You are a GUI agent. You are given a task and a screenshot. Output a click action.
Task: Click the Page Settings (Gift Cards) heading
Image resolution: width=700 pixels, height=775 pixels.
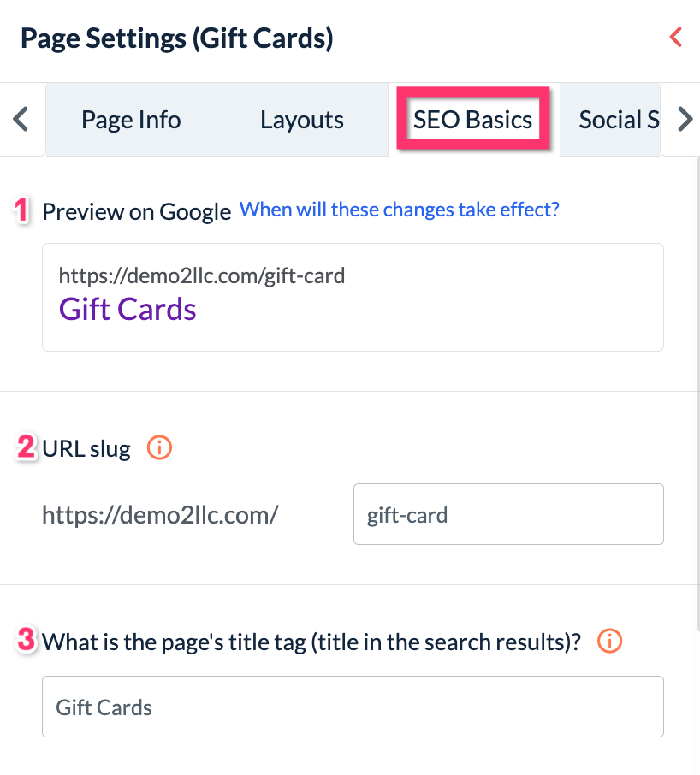click(177, 38)
